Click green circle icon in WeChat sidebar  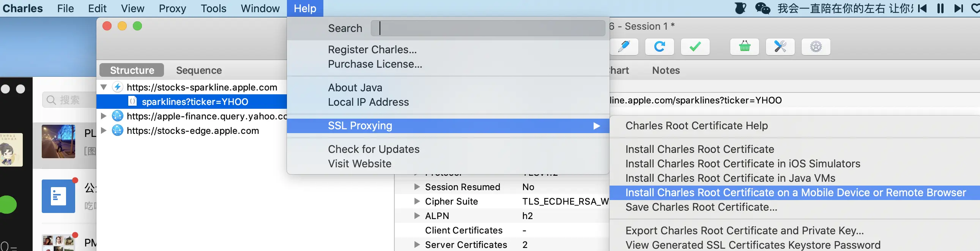click(x=8, y=205)
